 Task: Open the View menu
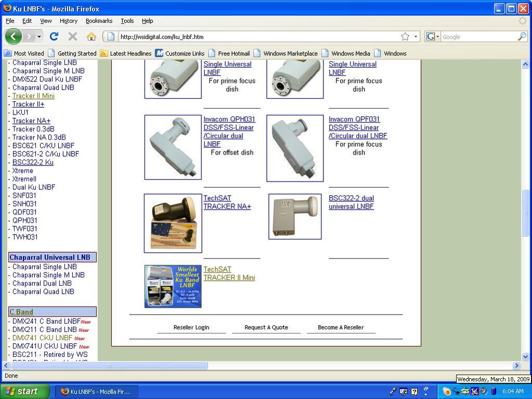(x=46, y=21)
